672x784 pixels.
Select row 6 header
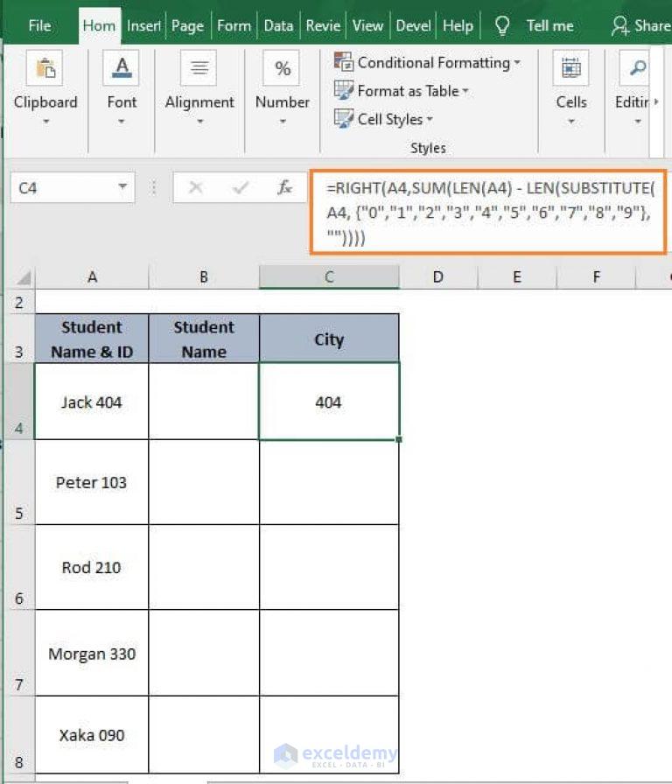click(x=19, y=568)
